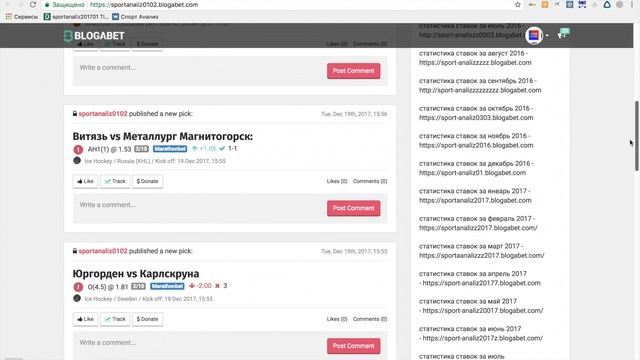The width and height of the screenshot is (640, 360).
Task: Click the Marathonbet badge on Юргорден pick
Action: click(167, 286)
